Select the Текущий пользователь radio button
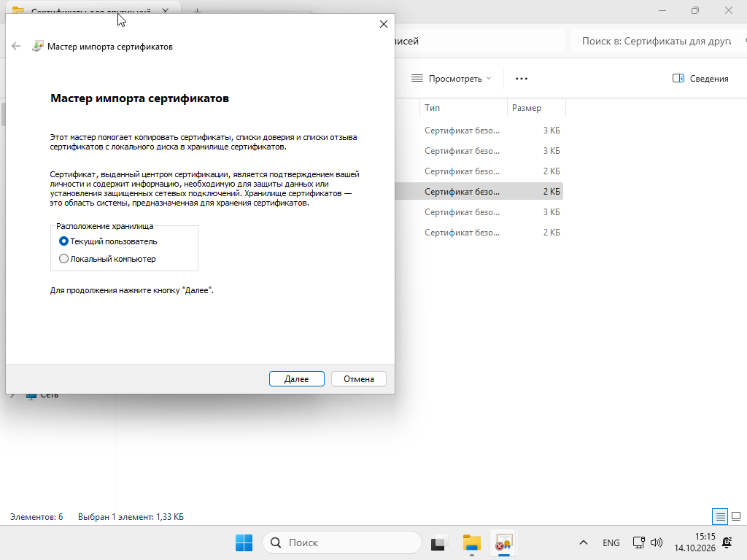The height and width of the screenshot is (560, 747). point(63,241)
